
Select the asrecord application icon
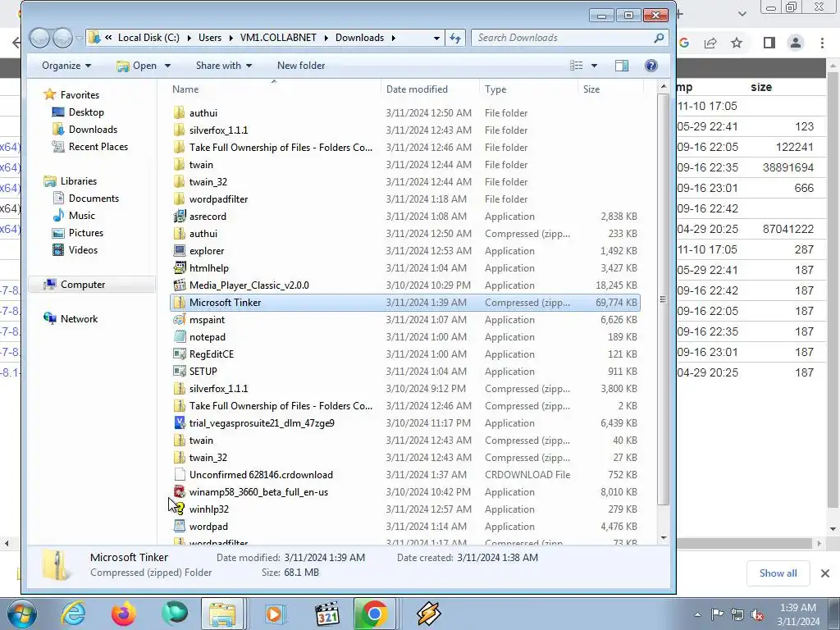pyautogui.click(x=180, y=217)
